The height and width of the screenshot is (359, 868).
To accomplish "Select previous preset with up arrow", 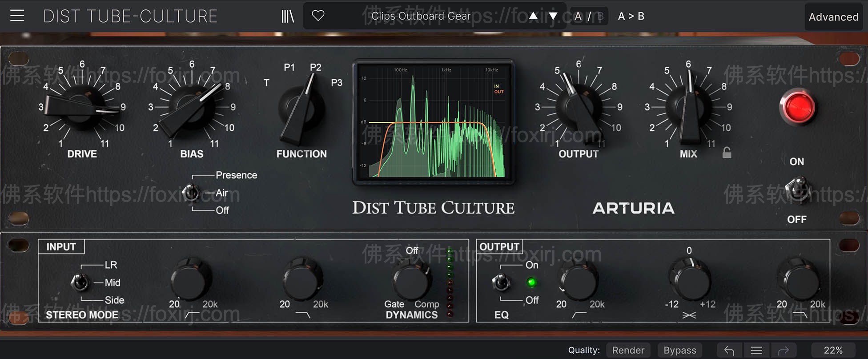I will coord(533,16).
